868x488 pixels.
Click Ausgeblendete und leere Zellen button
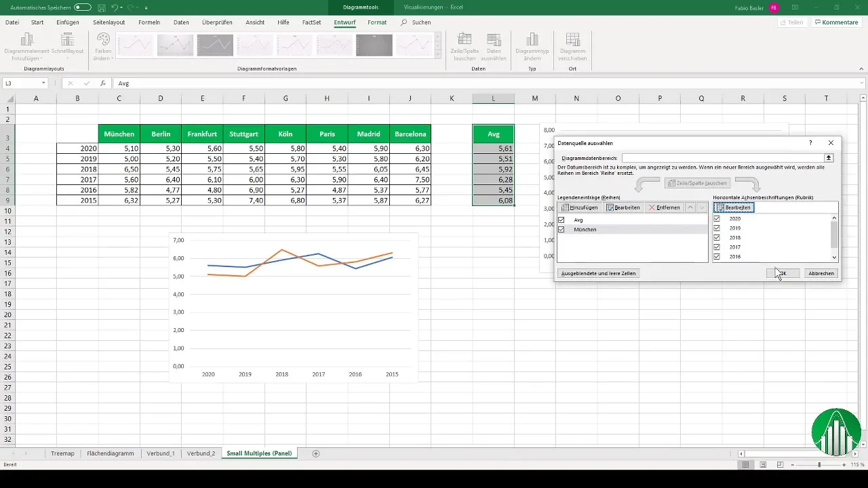[x=599, y=273]
